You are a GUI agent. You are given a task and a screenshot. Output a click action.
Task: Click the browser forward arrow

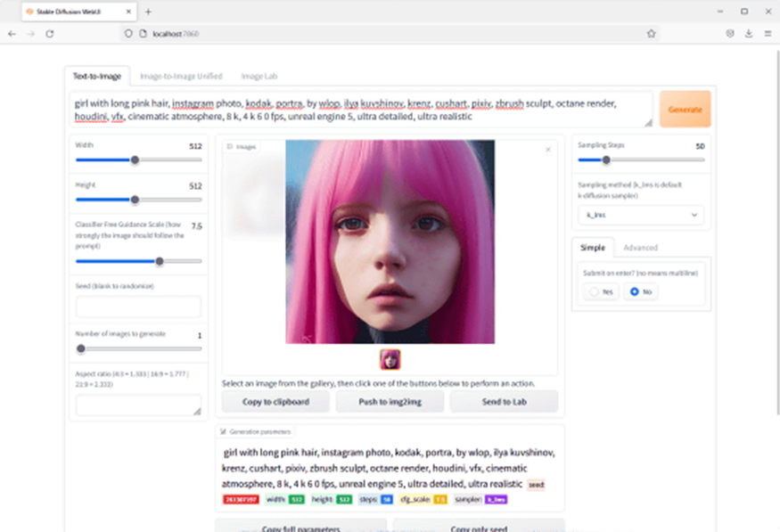31,34
